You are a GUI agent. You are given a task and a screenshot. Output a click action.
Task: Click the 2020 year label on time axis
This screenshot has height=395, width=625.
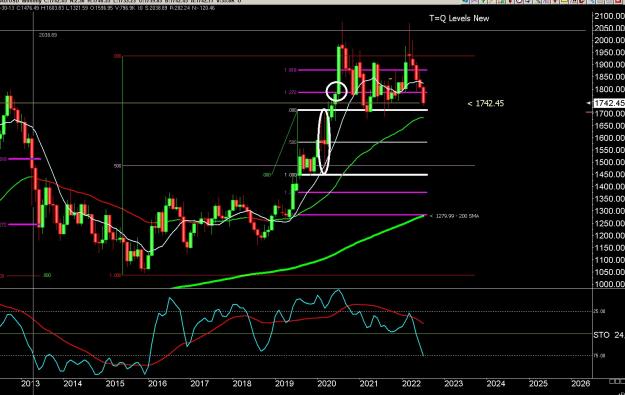(326, 384)
